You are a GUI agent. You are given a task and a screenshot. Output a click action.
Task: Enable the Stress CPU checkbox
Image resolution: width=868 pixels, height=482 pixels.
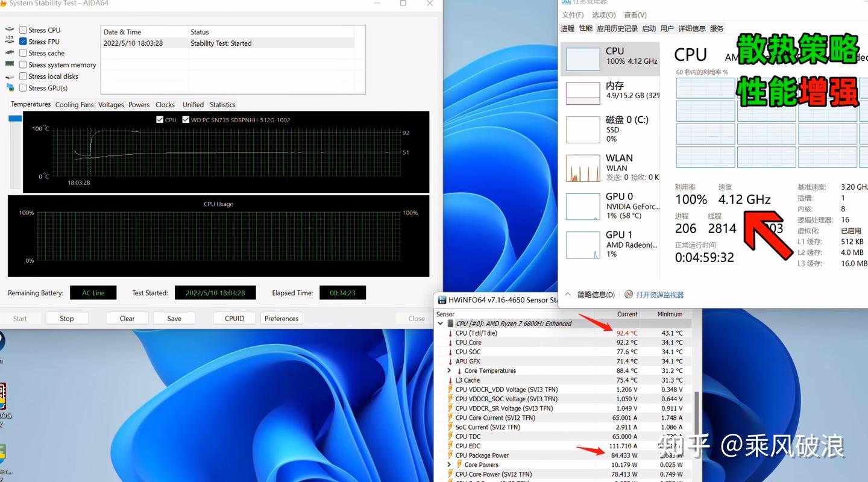coord(22,30)
